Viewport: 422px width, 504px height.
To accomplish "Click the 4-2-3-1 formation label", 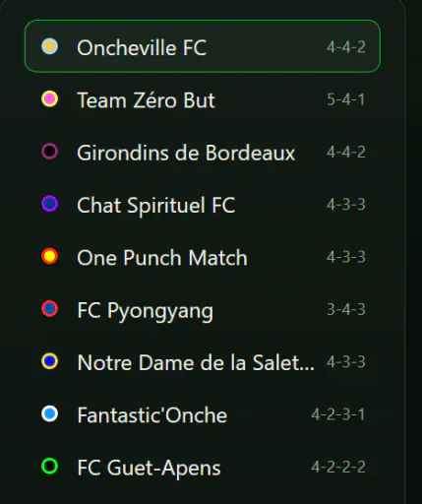I will point(338,414).
